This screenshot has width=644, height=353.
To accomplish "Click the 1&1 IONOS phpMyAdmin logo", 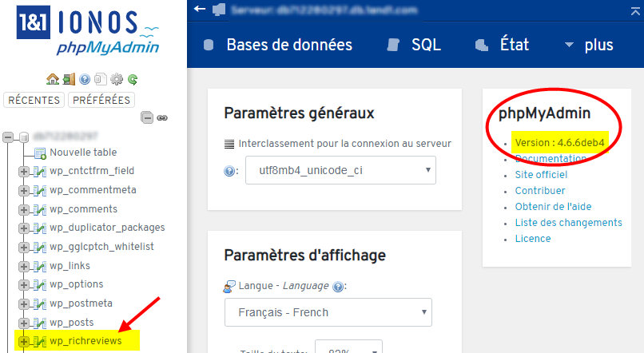I will [88, 30].
